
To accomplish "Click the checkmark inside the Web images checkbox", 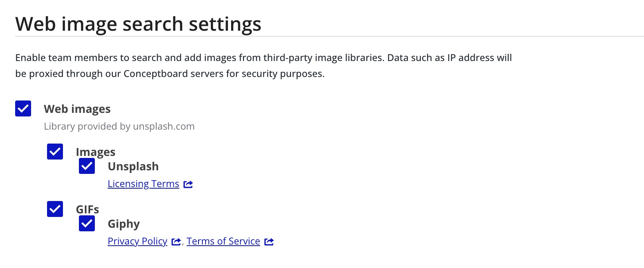I will [23, 108].
